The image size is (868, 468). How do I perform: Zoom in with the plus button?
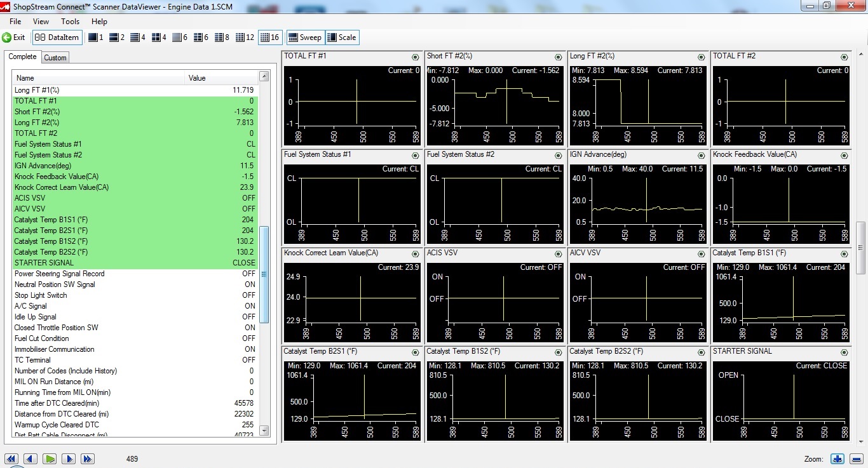point(837,458)
